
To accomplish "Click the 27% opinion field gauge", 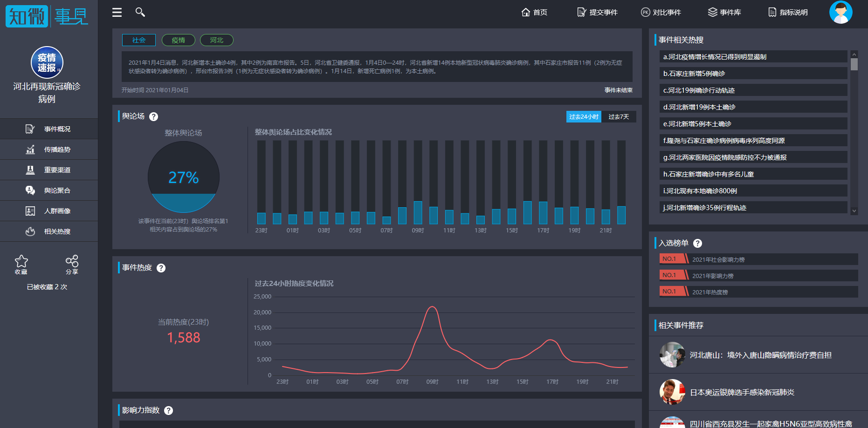I will [183, 177].
